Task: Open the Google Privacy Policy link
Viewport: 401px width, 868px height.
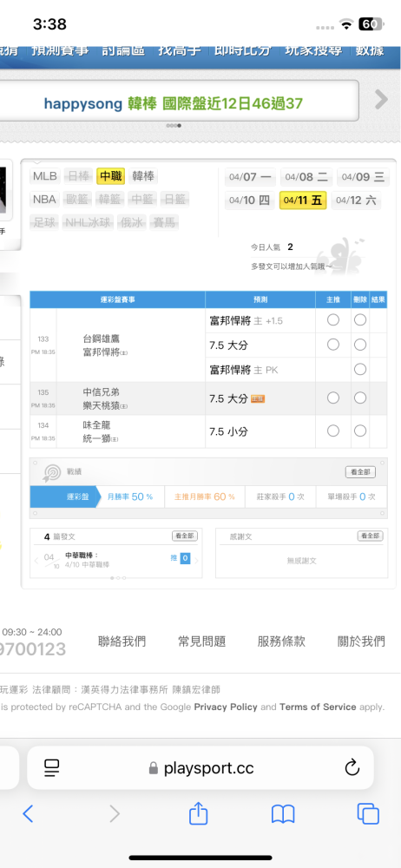Action: [x=226, y=707]
